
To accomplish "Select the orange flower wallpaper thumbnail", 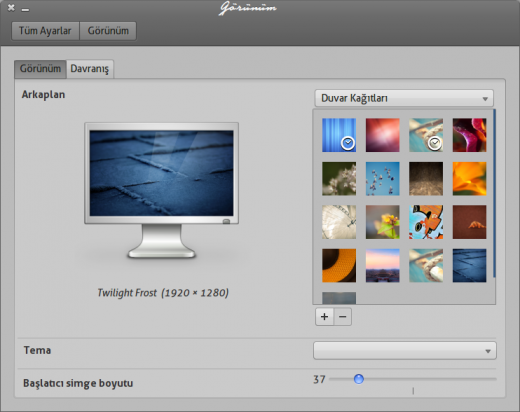I will (469, 179).
